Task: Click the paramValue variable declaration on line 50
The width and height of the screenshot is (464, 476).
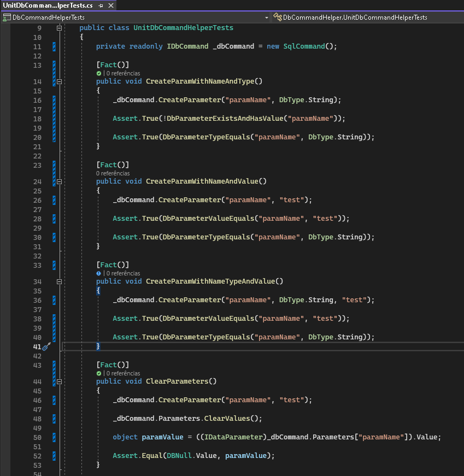Action: pos(162,437)
